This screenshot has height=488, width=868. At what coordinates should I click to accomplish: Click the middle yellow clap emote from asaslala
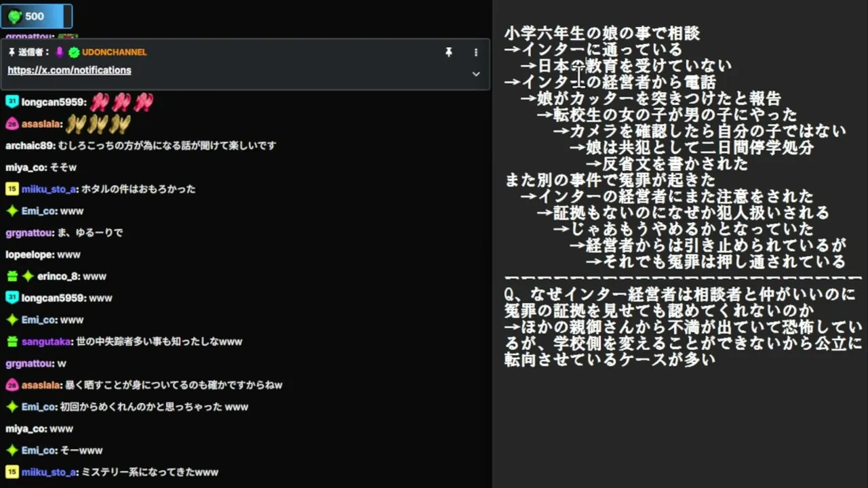98,124
